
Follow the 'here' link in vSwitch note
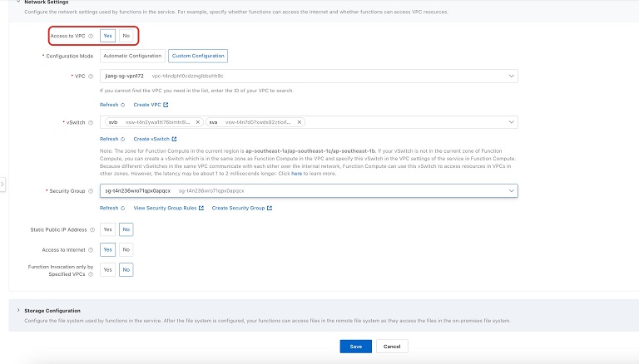296,174
